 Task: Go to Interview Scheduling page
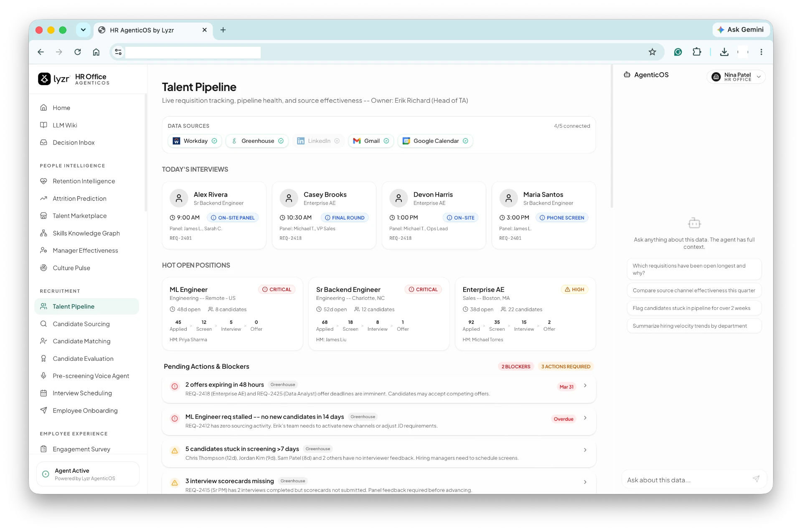[87, 393]
